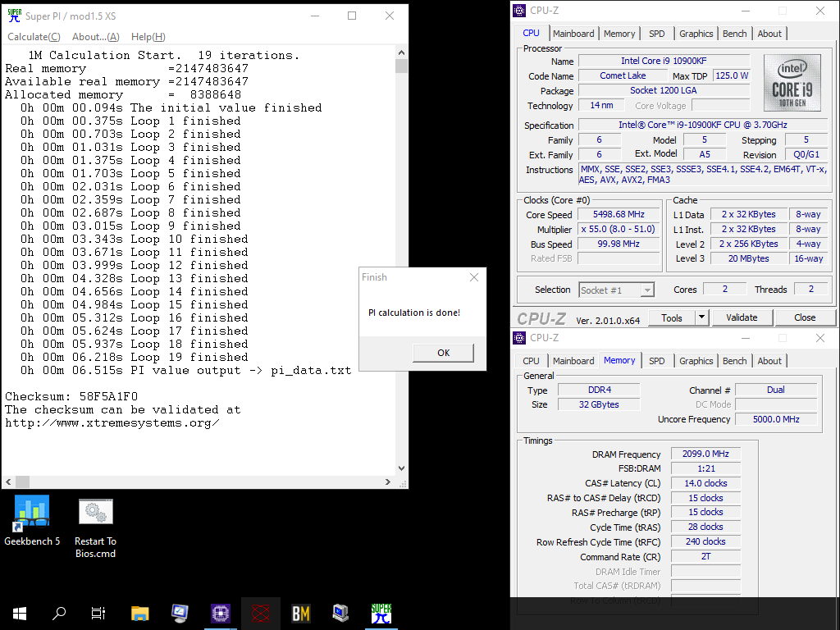
Task: Click Super PI vertical scrollbar up arrow
Action: coord(402,52)
